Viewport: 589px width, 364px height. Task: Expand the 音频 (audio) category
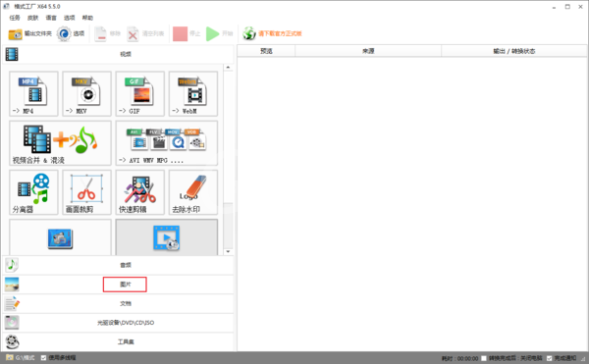(119, 265)
